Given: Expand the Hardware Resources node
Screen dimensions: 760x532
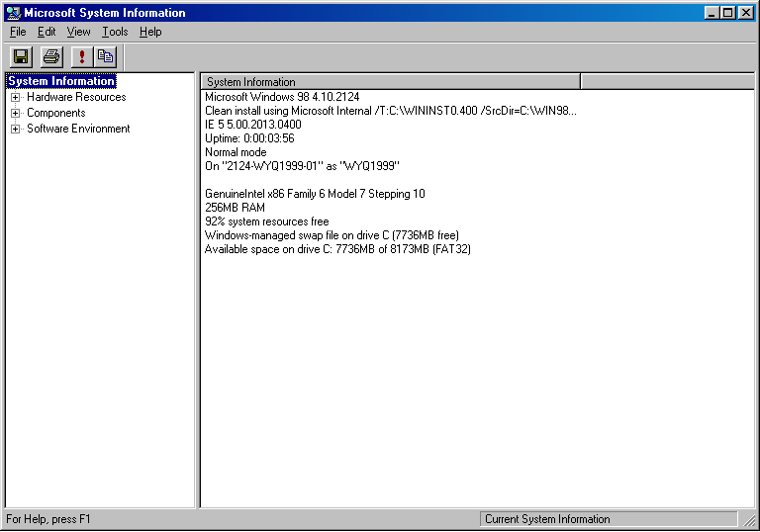Looking at the screenshot, I should click(x=16, y=97).
